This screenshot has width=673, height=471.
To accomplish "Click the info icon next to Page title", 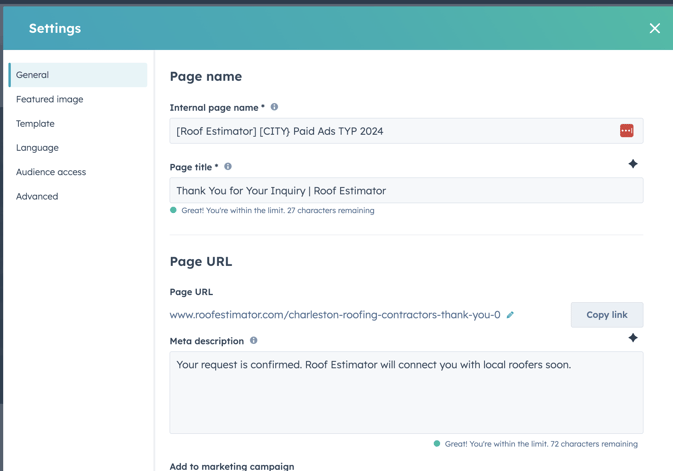I will coord(228,167).
